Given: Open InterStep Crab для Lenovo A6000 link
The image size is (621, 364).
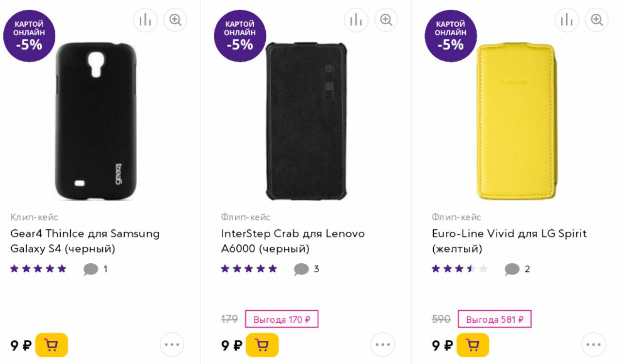Looking at the screenshot, I should pyautogui.click(x=293, y=241).
